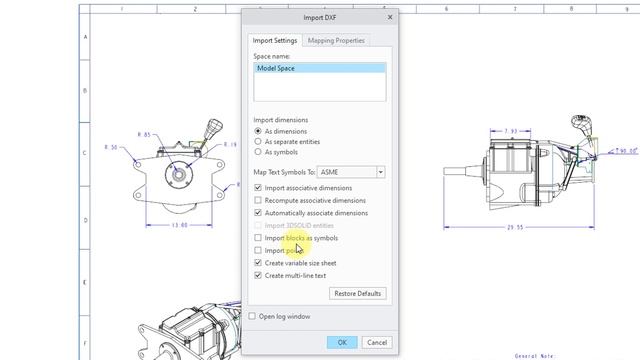
Task: Select Model Space in the space name list
Action: [320, 68]
